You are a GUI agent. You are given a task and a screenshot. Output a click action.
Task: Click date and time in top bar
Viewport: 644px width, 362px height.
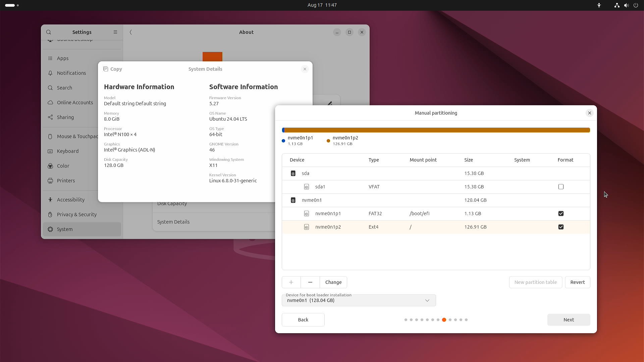point(322,5)
